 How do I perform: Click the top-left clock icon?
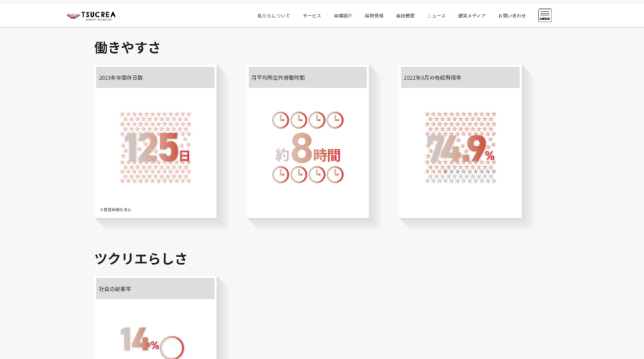280,120
